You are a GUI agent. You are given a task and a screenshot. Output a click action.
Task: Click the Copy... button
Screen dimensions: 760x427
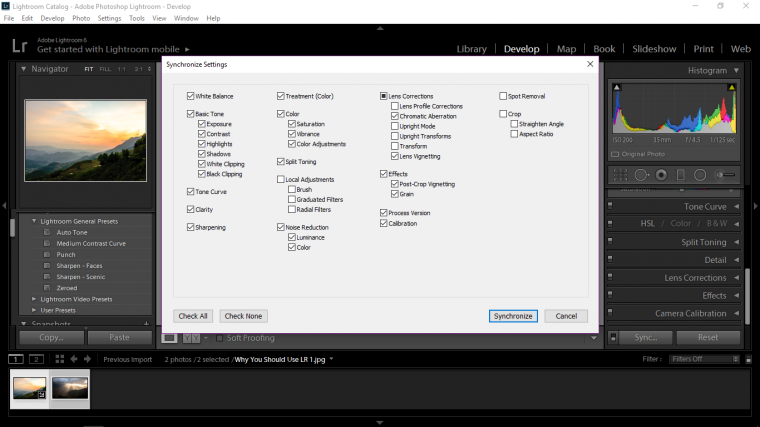[51, 337]
